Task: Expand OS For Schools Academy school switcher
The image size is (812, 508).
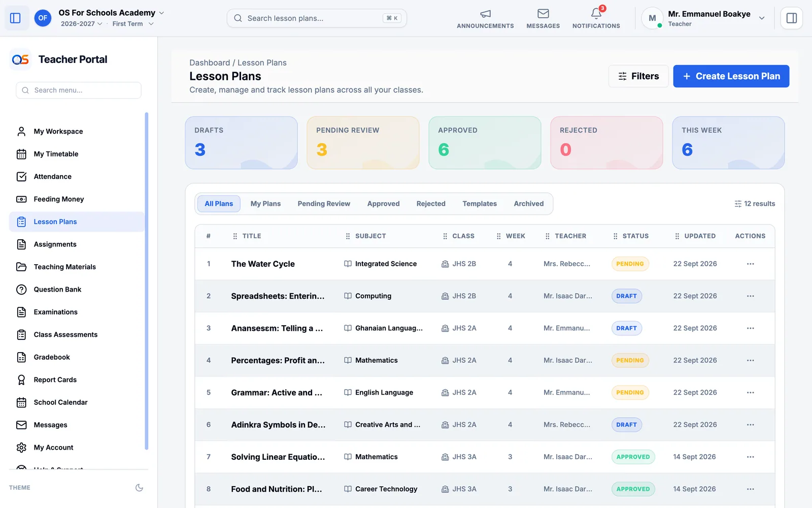Action: pos(111,13)
